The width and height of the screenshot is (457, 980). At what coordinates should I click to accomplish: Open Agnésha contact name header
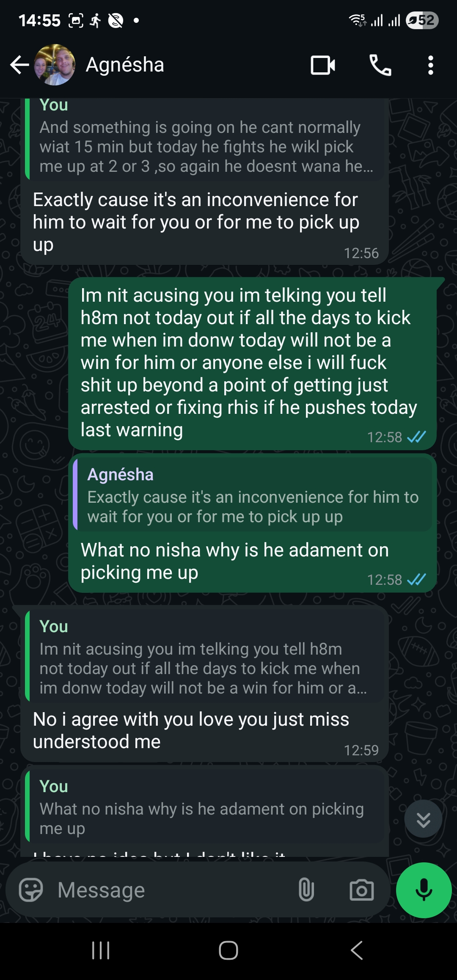pos(125,65)
